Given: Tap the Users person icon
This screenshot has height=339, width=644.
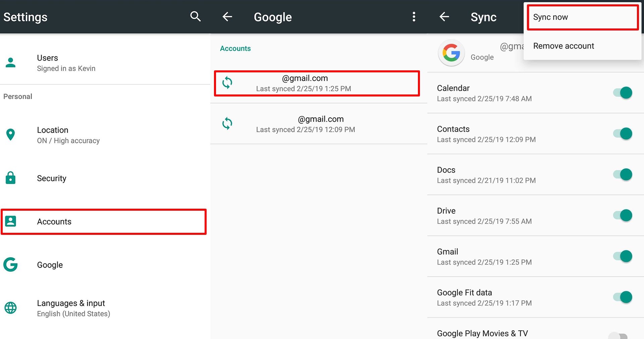Looking at the screenshot, I should (x=11, y=63).
